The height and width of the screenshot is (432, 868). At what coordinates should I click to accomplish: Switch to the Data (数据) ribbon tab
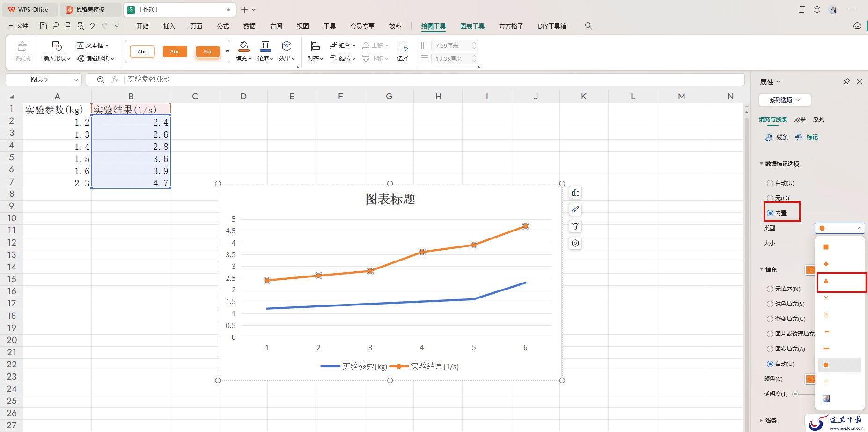[250, 26]
